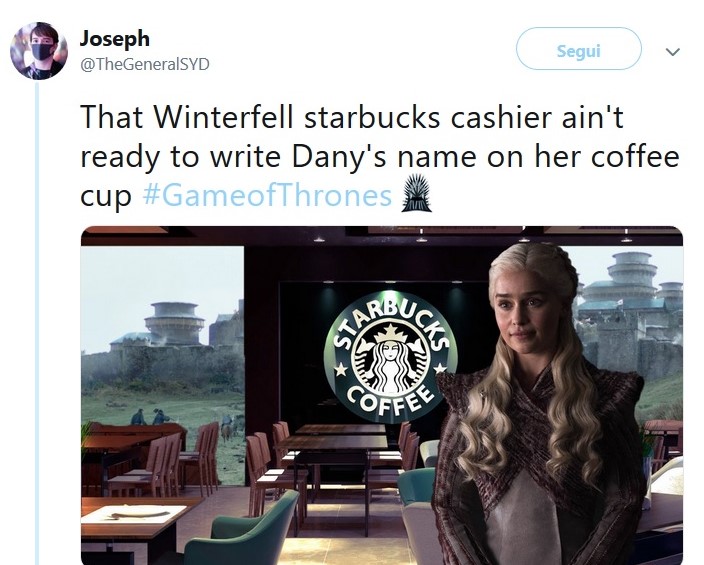Visit the @TheGeneralSYD handle
Viewport: 704px width, 565px height.
[145, 64]
